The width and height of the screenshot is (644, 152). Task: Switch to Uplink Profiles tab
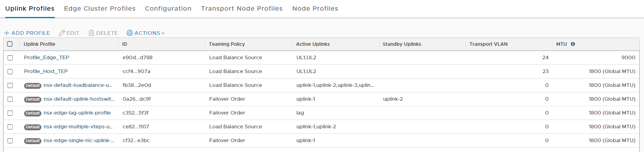(30, 9)
